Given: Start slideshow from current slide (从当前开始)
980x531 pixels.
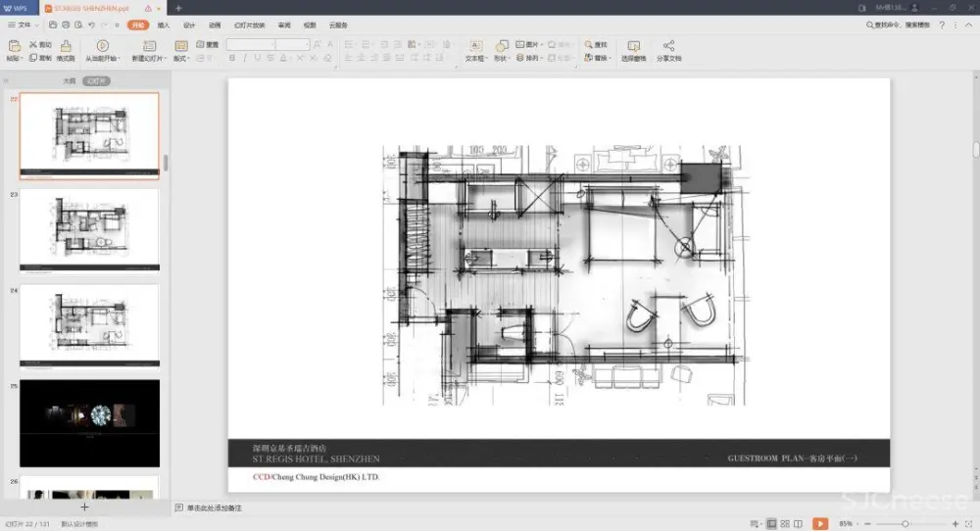Looking at the screenshot, I should click(102, 46).
